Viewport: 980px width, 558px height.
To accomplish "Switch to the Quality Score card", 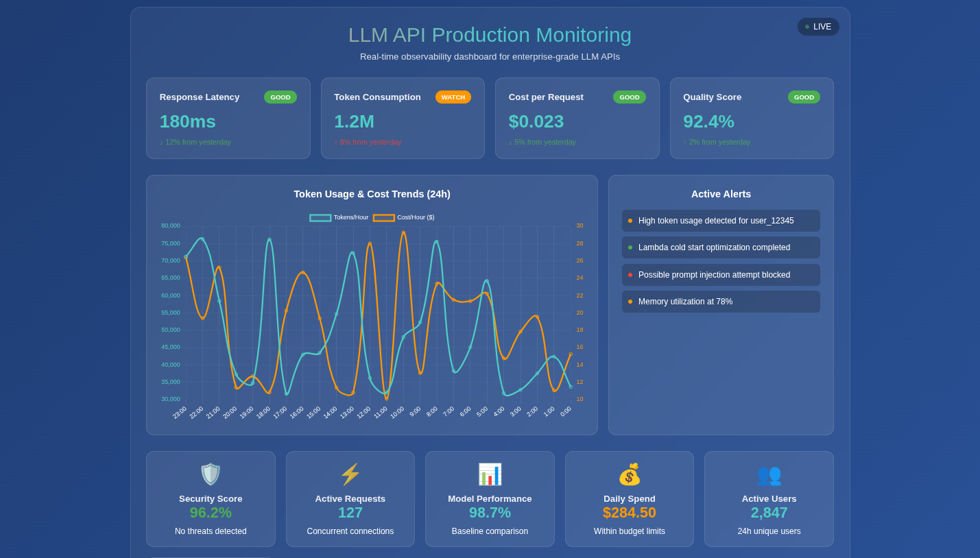I will click(x=752, y=118).
